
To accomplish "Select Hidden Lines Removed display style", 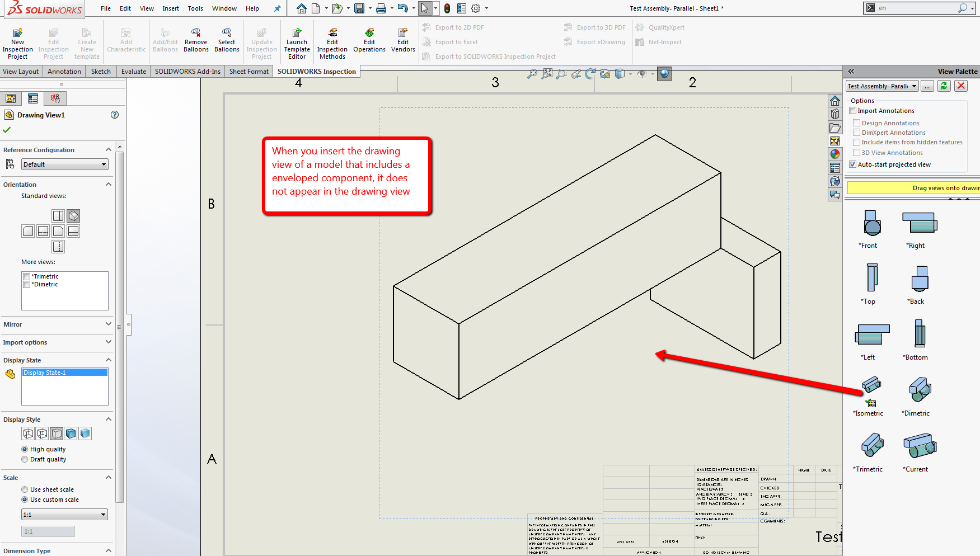I will 57,434.
